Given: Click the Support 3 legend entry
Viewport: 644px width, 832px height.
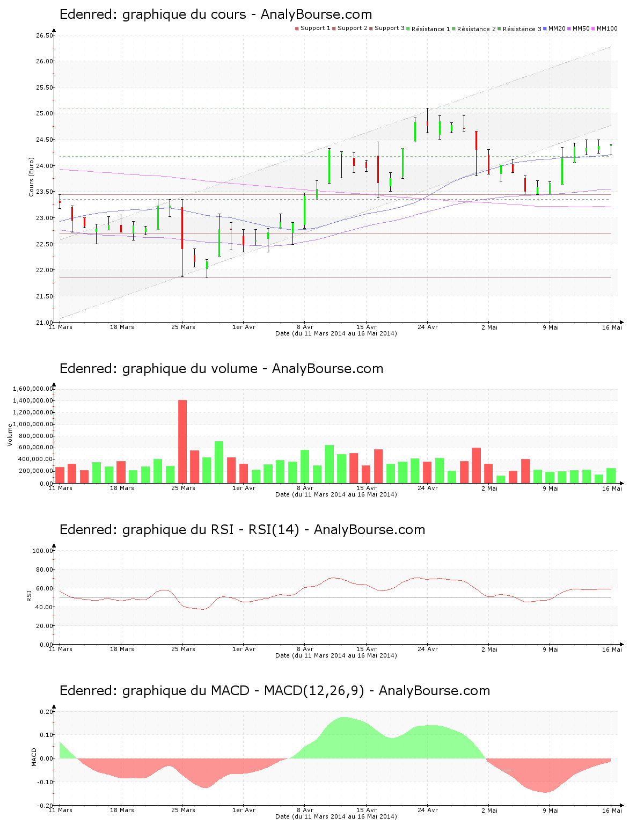Looking at the screenshot, I should click(387, 28).
